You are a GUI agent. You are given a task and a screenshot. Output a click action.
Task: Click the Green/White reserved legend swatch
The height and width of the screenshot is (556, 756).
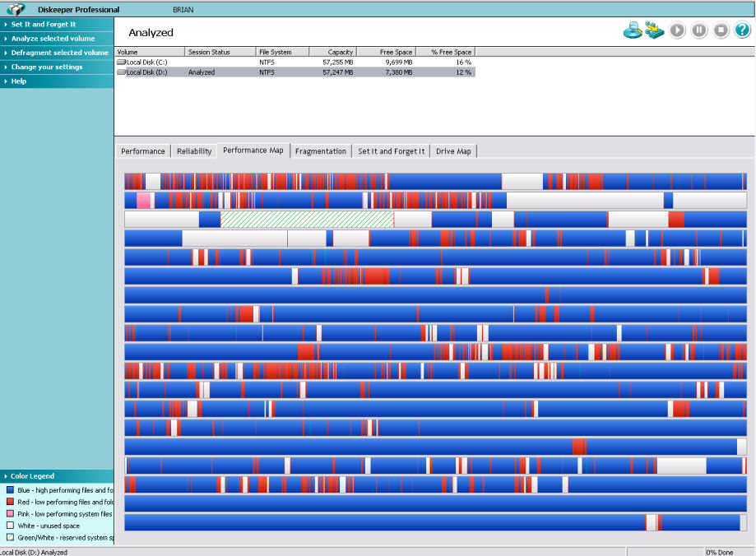point(10,537)
